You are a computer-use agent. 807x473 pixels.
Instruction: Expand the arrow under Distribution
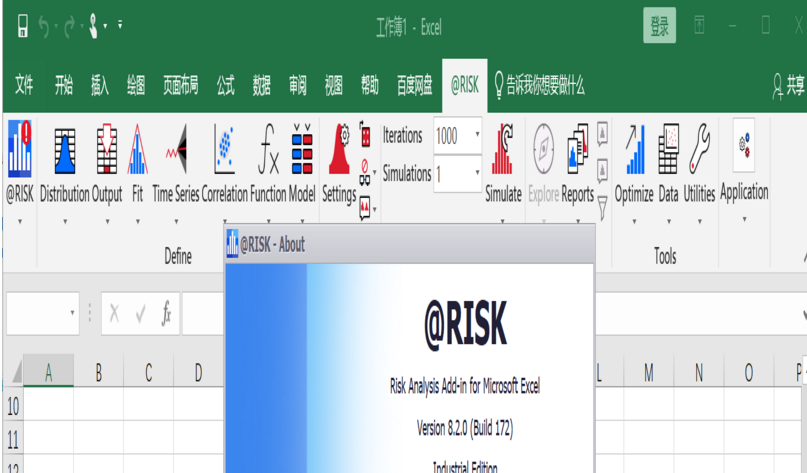[x=65, y=222]
